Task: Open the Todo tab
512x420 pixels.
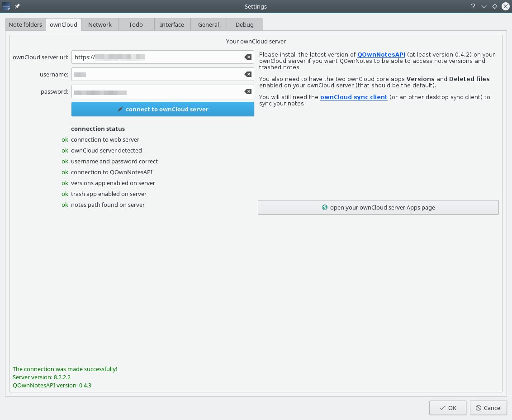Action: (136, 24)
